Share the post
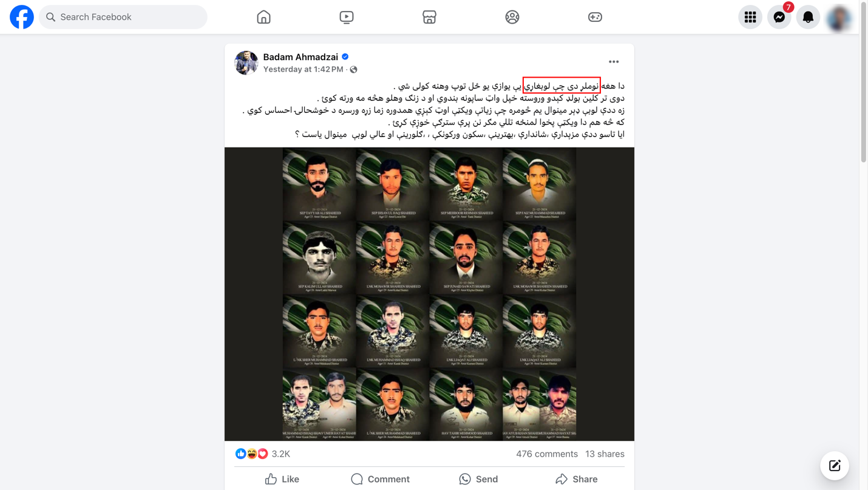This screenshot has width=868, height=490. tap(576, 479)
